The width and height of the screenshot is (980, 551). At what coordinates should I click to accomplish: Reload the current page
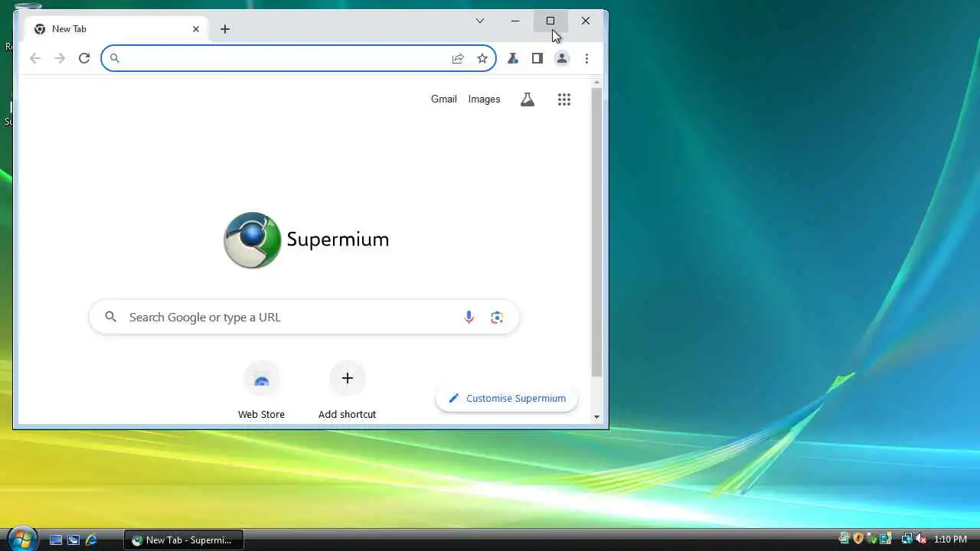[84, 58]
